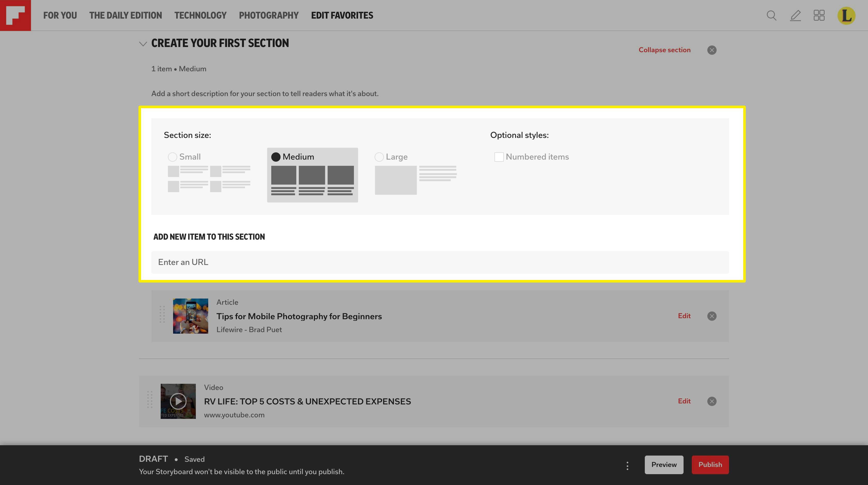The height and width of the screenshot is (485, 868).
Task: Select Medium section size option
Action: tap(275, 157)
